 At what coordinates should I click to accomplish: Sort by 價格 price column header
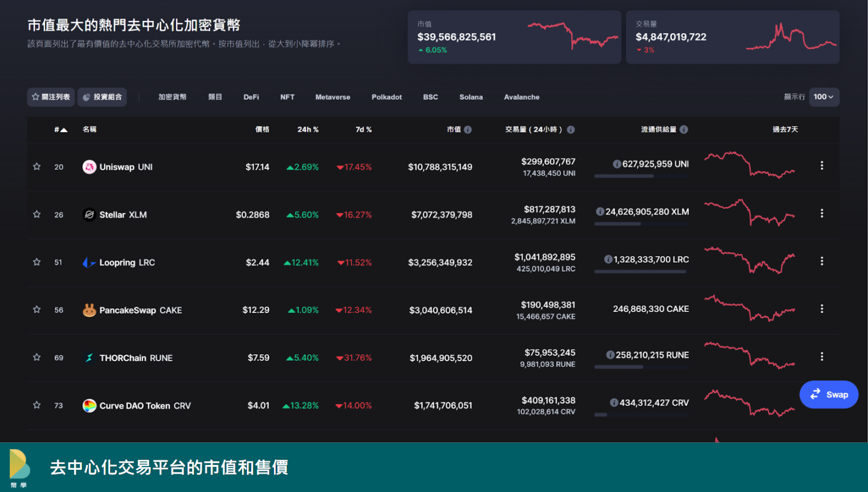tap(263, 130)
